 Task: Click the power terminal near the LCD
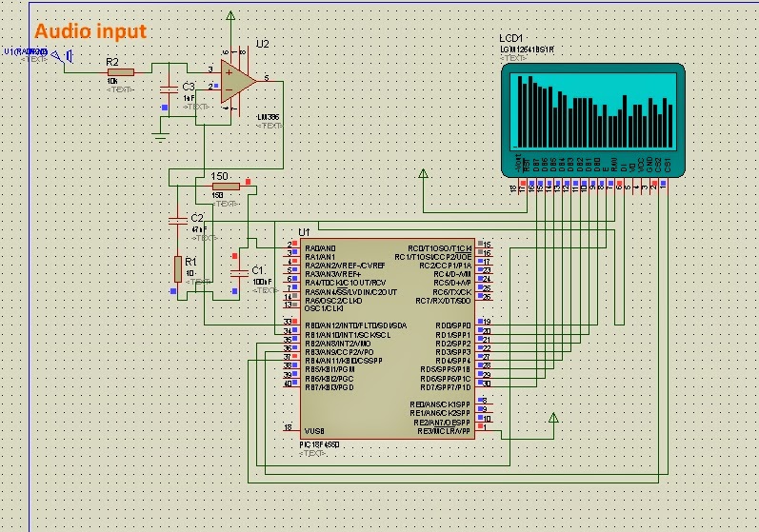[424, 173]
